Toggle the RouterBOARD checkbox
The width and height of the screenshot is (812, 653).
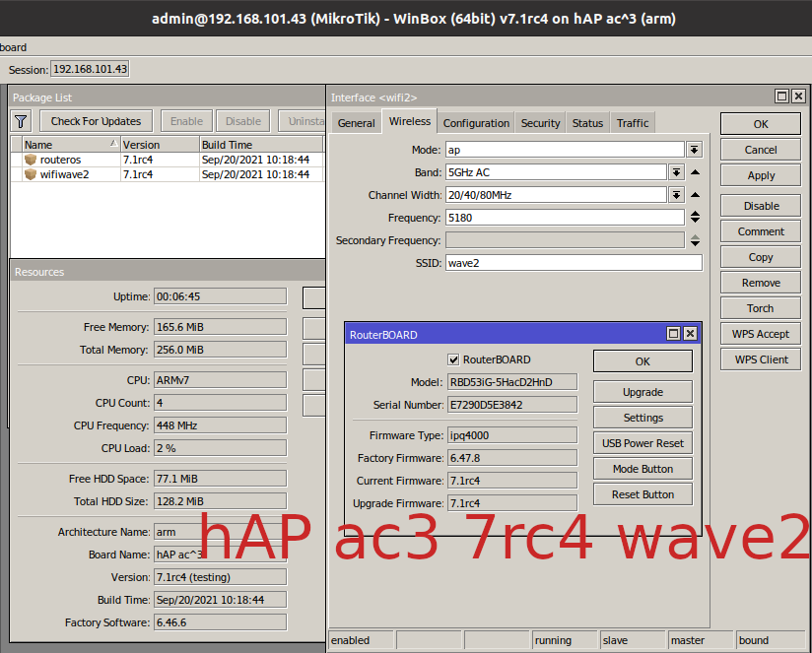click(454, 359)
